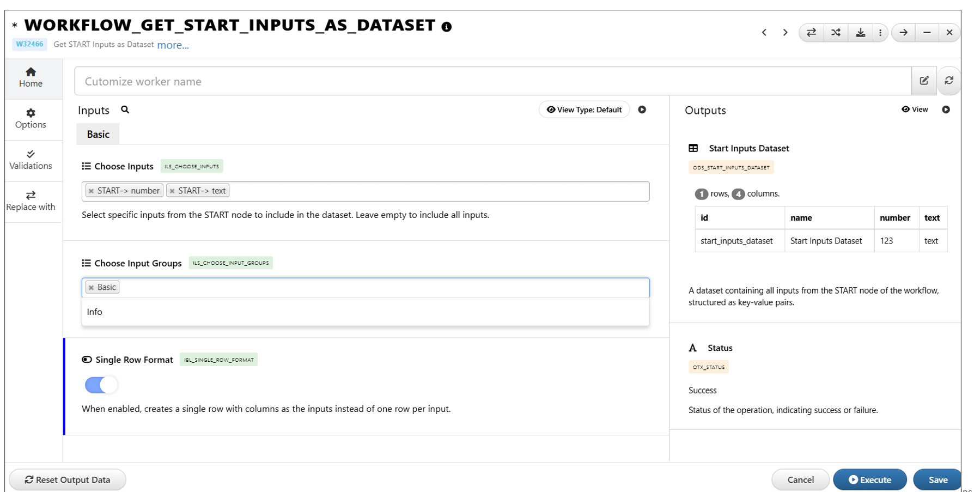Click the info icon beside workflow title

click(x=447, y=27)
